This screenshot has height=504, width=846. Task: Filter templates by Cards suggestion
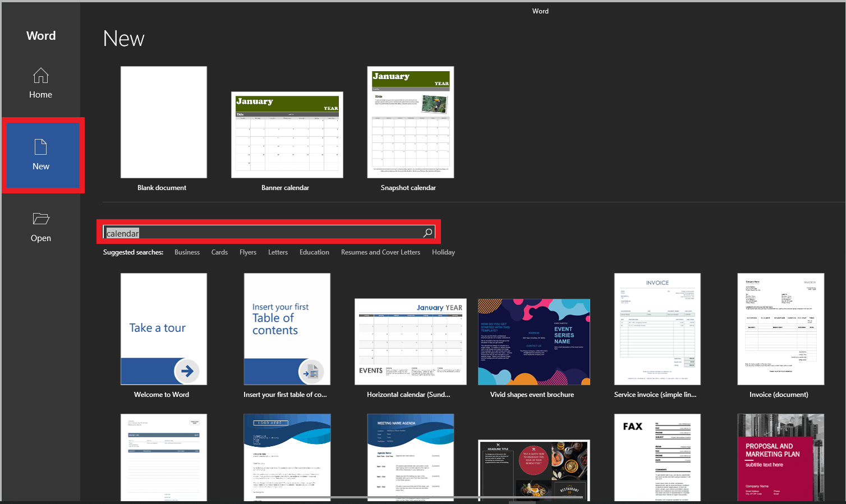coord(219,252)
